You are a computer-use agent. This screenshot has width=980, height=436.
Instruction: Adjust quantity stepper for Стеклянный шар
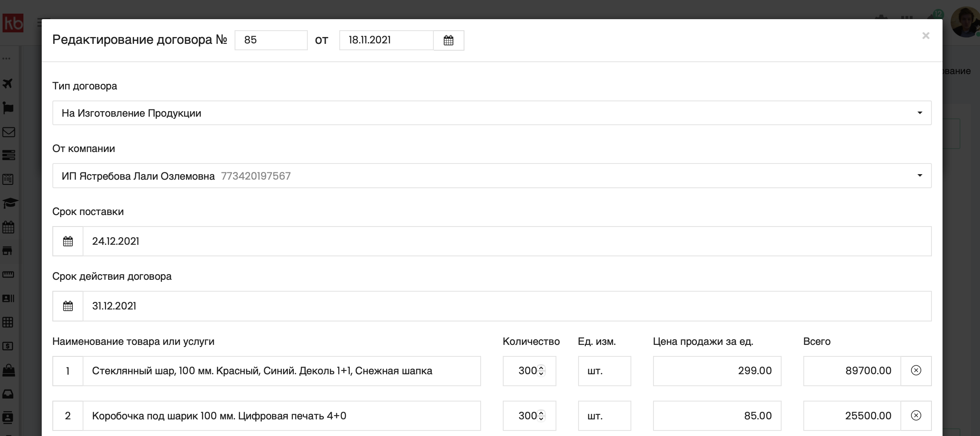pyautogui.click(x=541, y=371)
